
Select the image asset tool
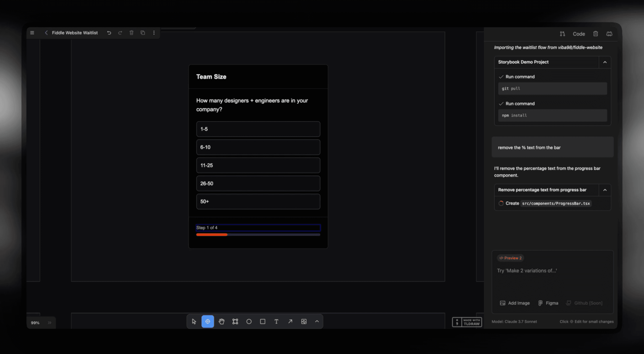(304, 321)
